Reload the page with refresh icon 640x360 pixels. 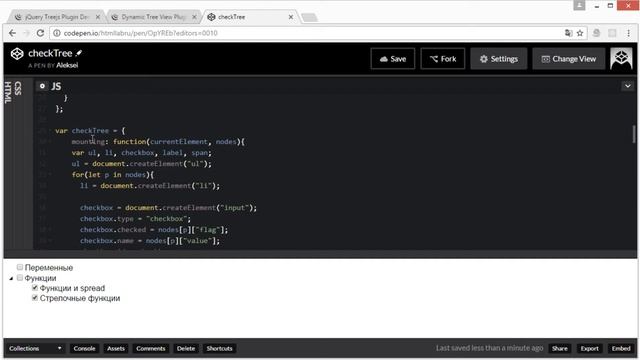tap(40, 33)
